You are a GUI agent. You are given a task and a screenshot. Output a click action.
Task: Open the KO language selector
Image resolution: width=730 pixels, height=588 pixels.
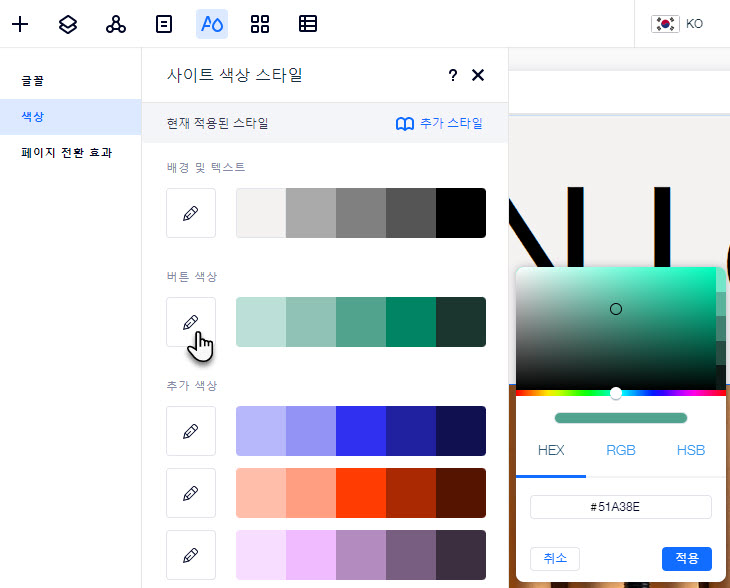click(694, 24)
